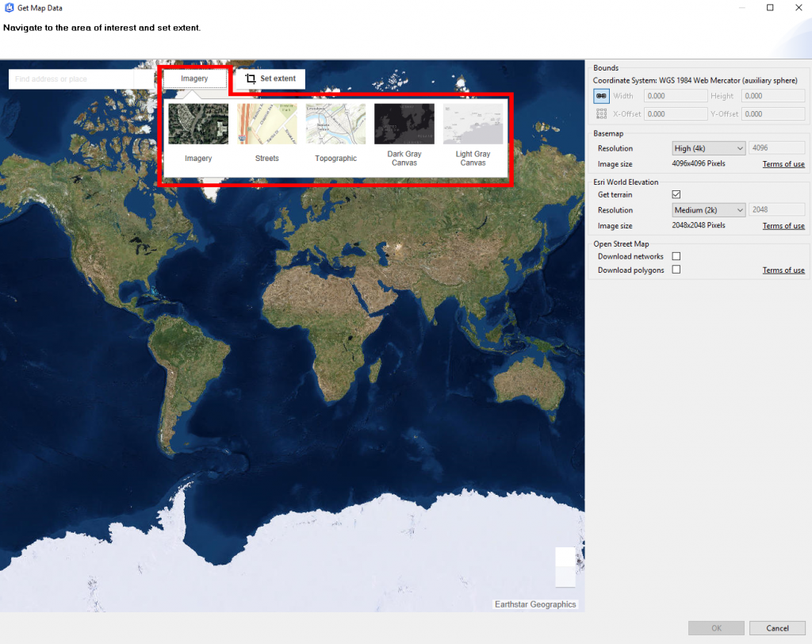Enable Download networks checkbox
Image resolution: width=812 pixels, height=644 pixels.
tap(676, 256)
